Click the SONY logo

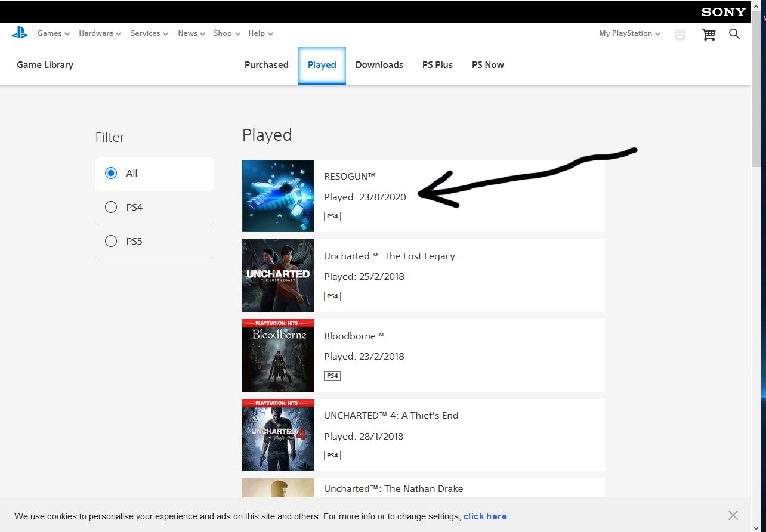pos(724,12)
